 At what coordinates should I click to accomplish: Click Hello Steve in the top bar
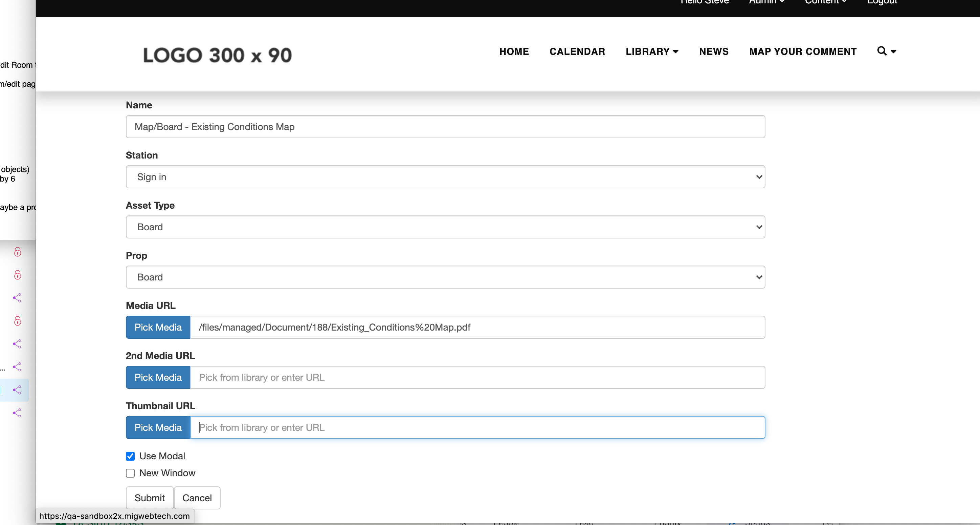pos(705,2)
